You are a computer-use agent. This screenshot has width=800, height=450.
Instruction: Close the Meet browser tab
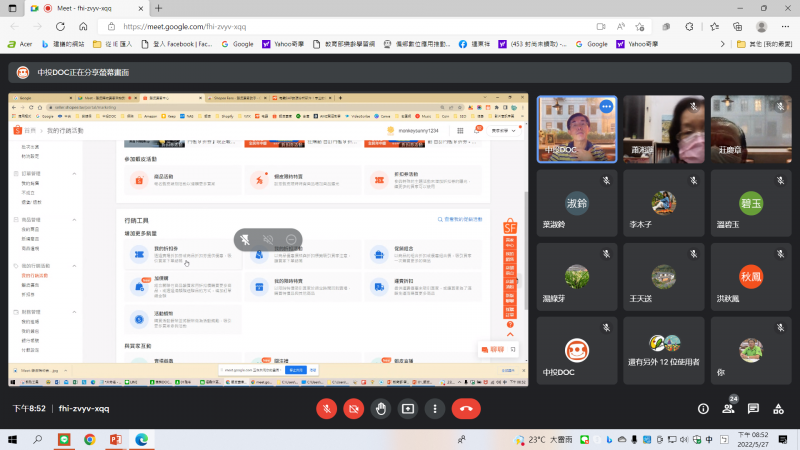[x=141, y=8]
